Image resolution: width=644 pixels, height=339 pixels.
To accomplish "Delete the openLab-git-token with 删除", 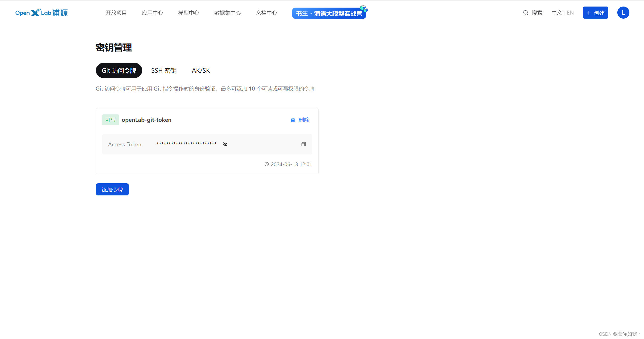I will [300, 120].
